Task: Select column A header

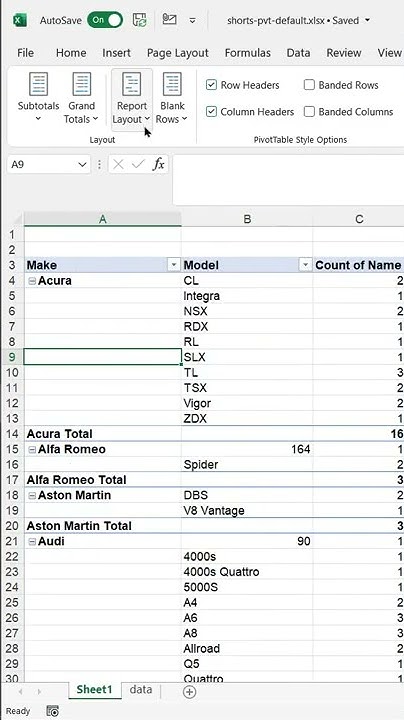Action: point(102,219)
